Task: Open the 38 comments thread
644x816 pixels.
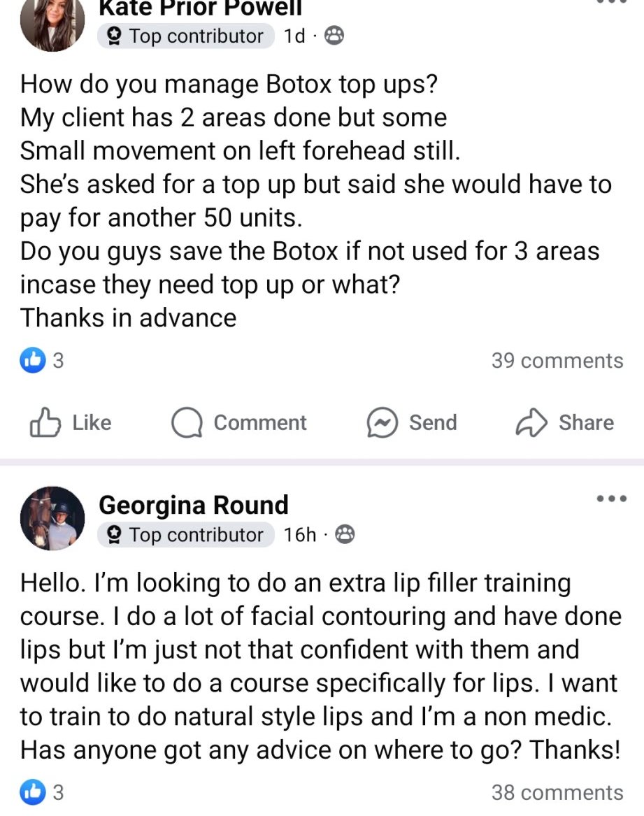Action: pyautogui.click(x=557, y=792)
